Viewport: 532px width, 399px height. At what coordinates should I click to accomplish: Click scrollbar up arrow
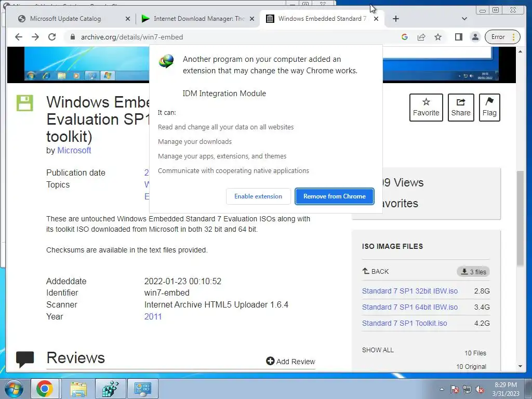(x=520, y=51)
